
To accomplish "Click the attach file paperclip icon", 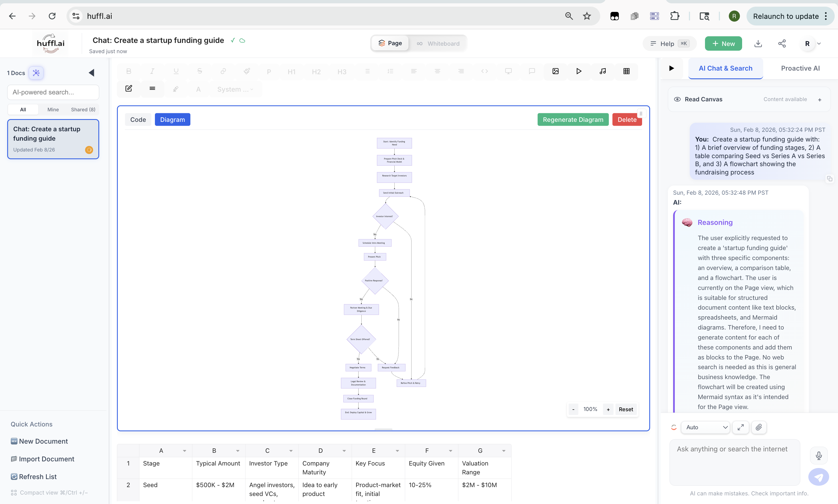I will [758, 427].
